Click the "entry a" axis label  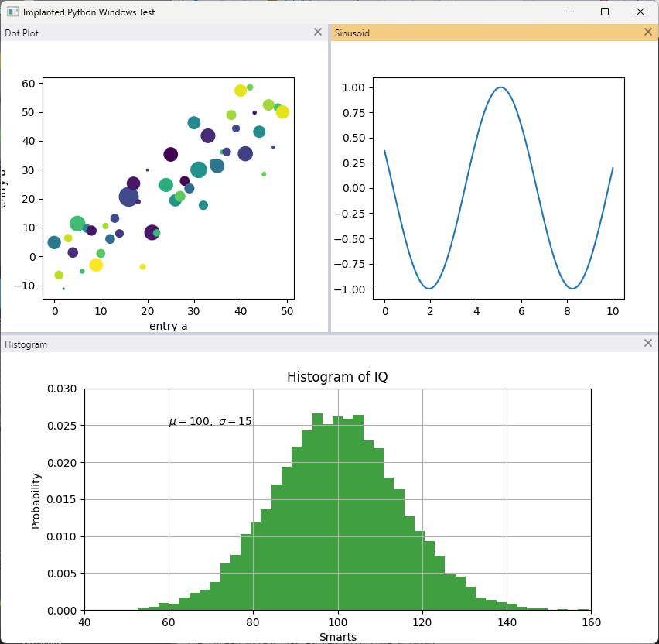click(168, 326)
